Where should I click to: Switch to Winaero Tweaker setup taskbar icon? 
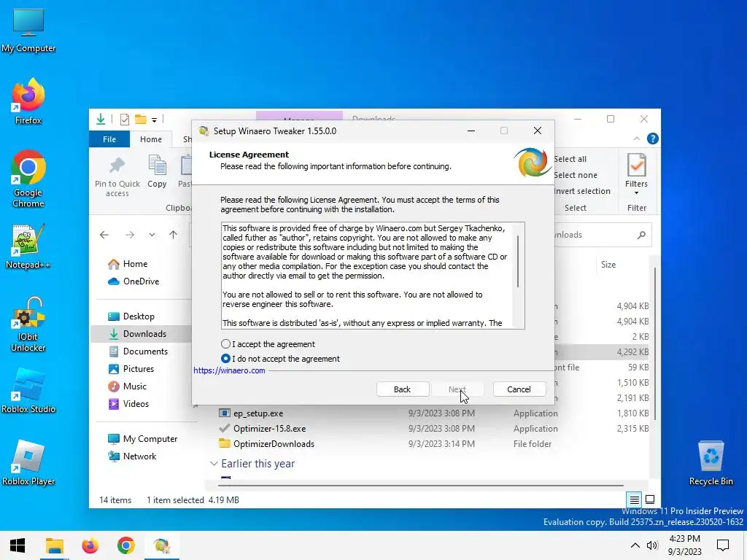[161, 545]
